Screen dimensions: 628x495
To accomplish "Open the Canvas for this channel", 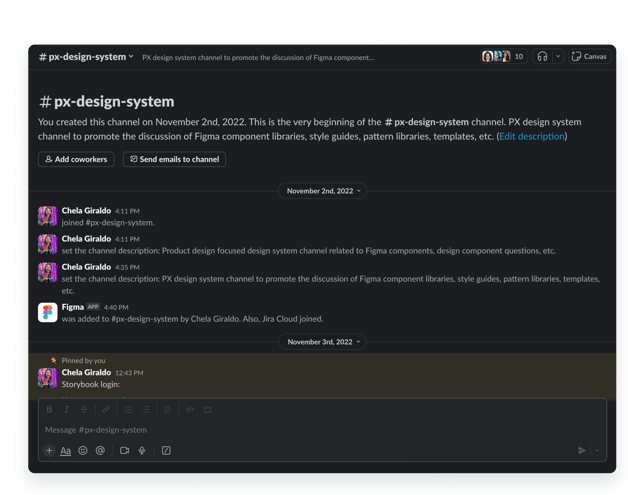I will (589, 56).
